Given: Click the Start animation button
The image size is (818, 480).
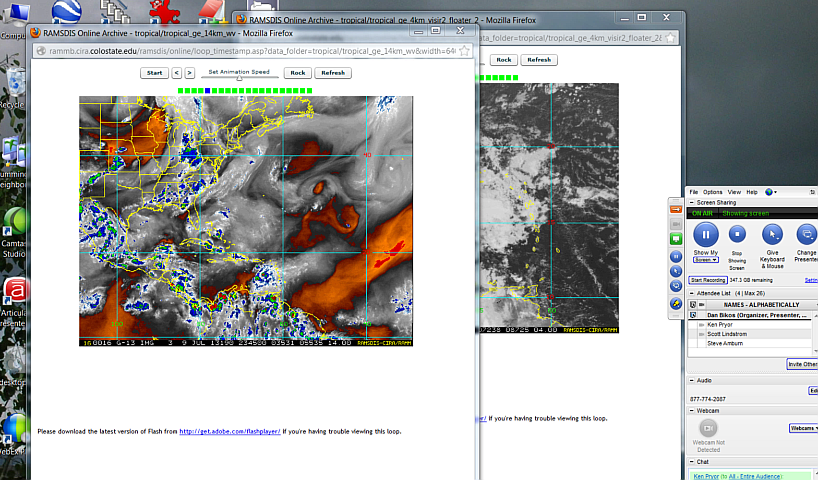Looking at the screenshot, I should 154,73.
